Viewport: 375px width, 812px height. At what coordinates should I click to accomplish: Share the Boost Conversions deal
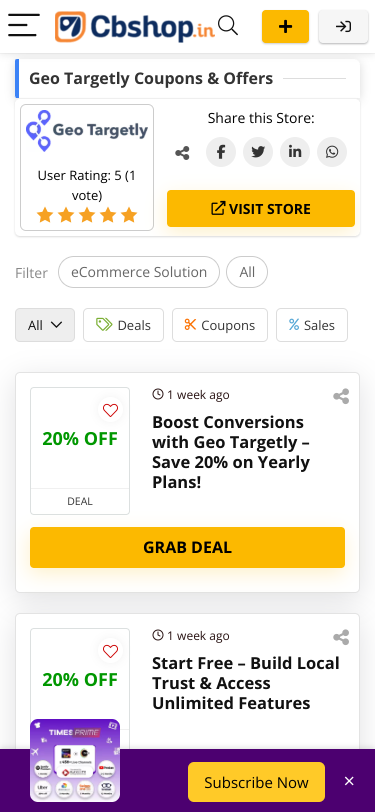(x=341, y=396)
